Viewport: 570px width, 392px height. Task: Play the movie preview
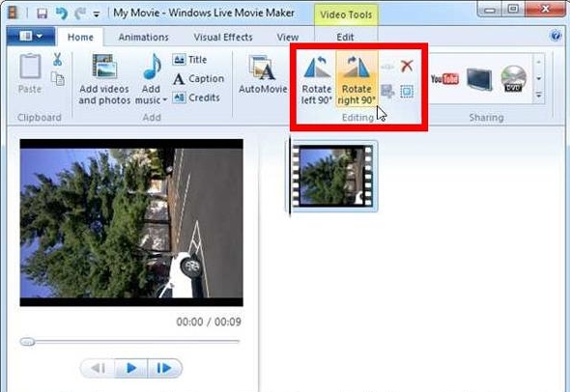pos(131,369)
